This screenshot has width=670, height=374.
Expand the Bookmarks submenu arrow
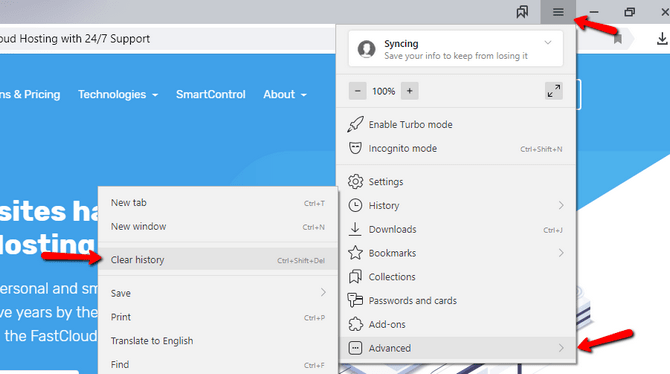click(x=561, y=253)
